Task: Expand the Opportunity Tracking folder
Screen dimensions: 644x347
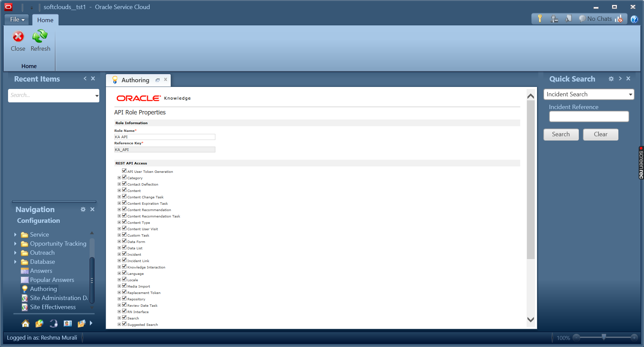Action: (x=15, y=244)
